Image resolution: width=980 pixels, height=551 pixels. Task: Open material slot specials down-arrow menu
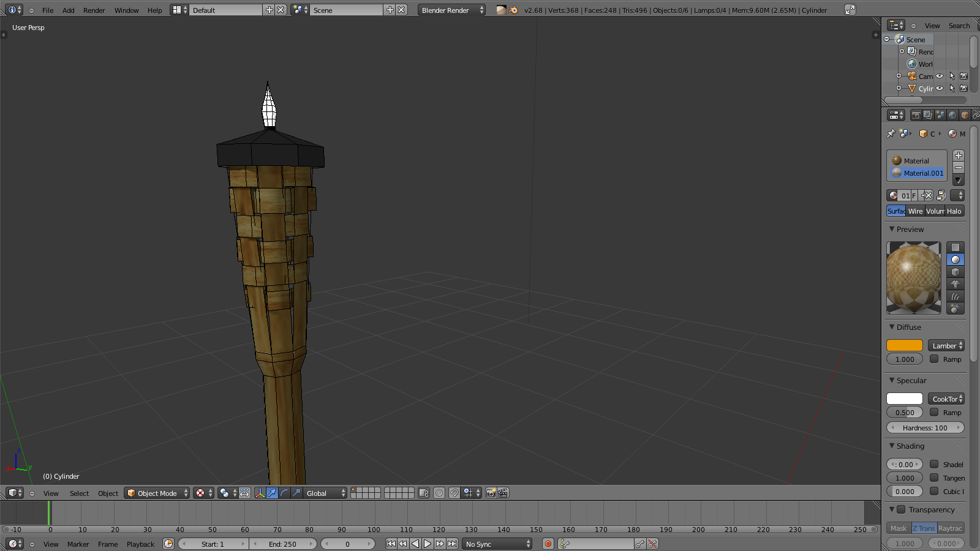tap(959, 180)
